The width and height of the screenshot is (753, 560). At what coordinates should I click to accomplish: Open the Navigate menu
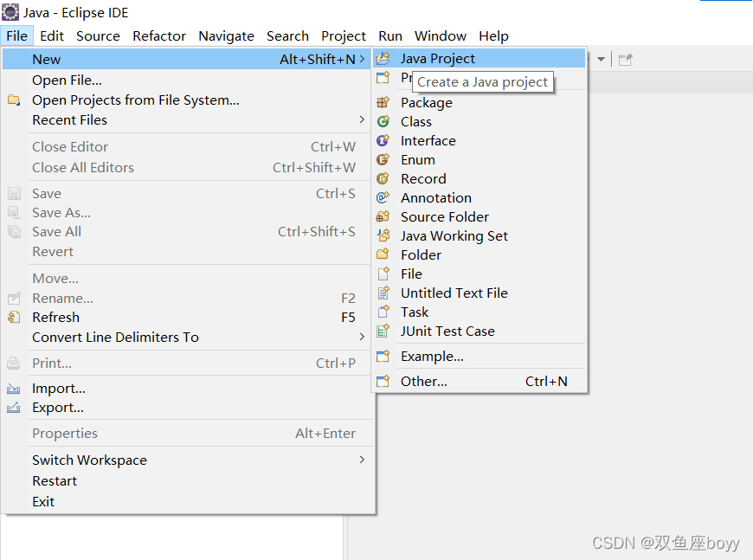(226, 36)
